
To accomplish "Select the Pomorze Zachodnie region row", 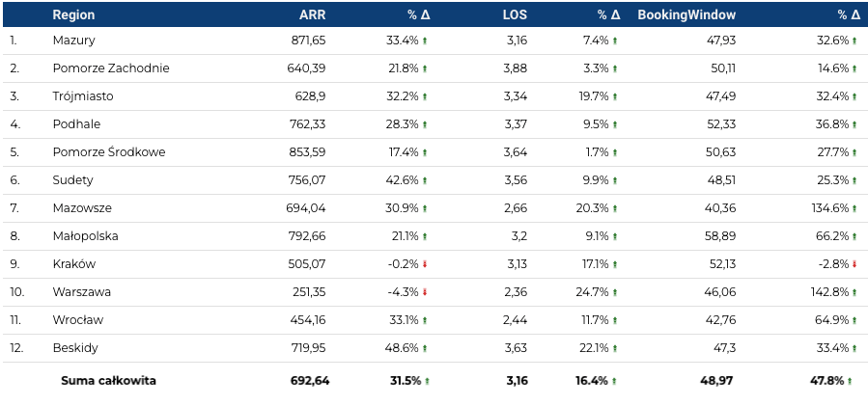I will (x=111, y=68).
